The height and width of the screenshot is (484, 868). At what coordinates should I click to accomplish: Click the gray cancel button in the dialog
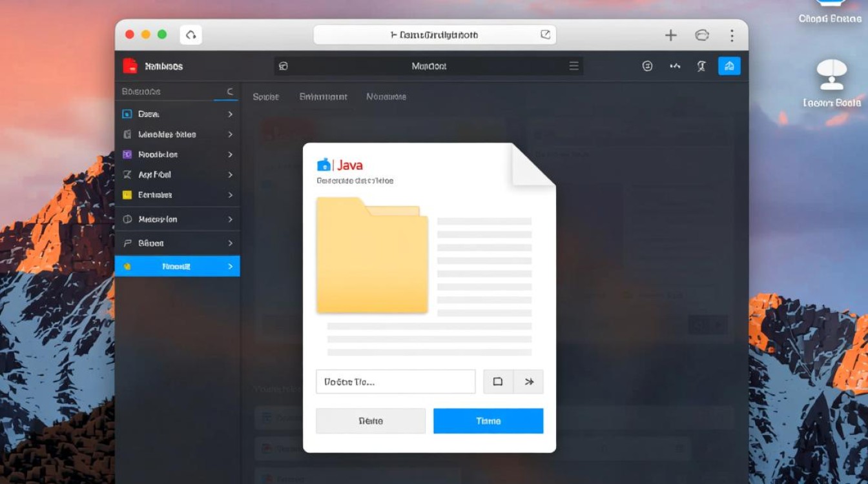pos(370,420)
